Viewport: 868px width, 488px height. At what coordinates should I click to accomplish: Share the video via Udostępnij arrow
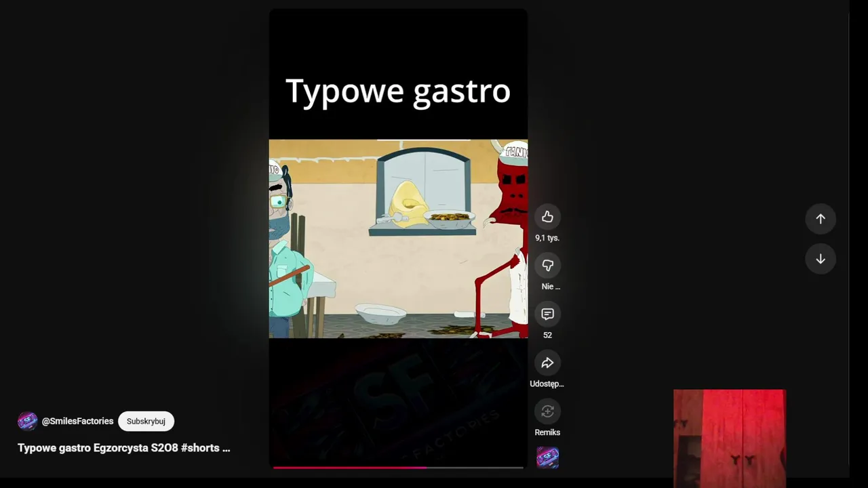pos(547,363)
